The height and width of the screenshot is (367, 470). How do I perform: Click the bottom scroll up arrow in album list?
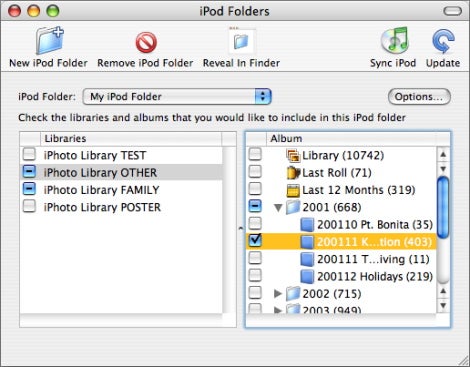click(443, 291)
